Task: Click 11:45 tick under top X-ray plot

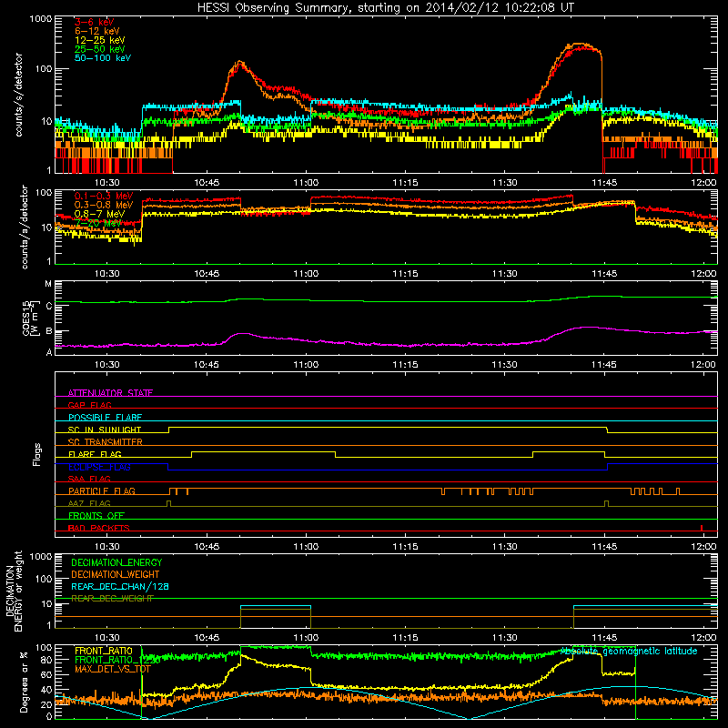Action: click(x=604, y=183)
